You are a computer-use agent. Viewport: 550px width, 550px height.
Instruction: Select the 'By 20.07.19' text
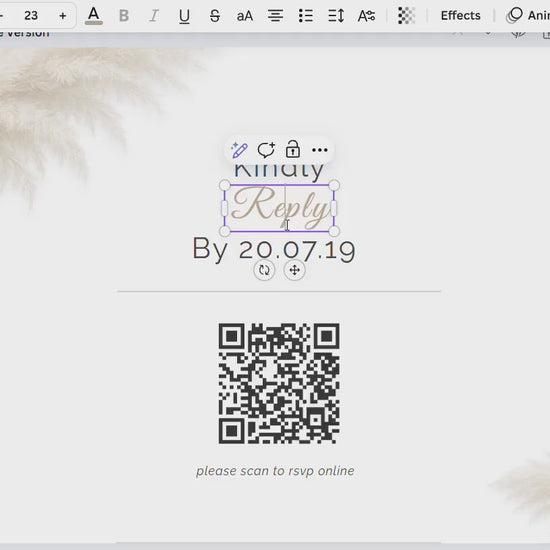click(274, 249)
